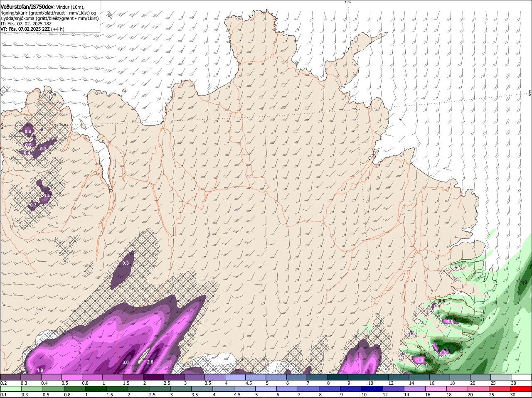This screenshot has height=398, width=532.
Task: Click the 0.1 label in the rain legend row
Action: pos(4,395)
